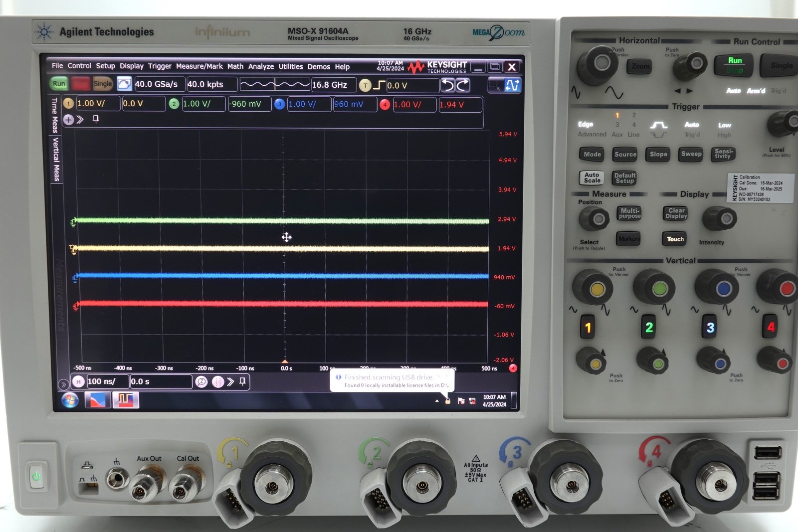This screenshot has height=532, width=798.
Task: Expand the bottom-left circular chevron button
Action: (x=63, y=384)
